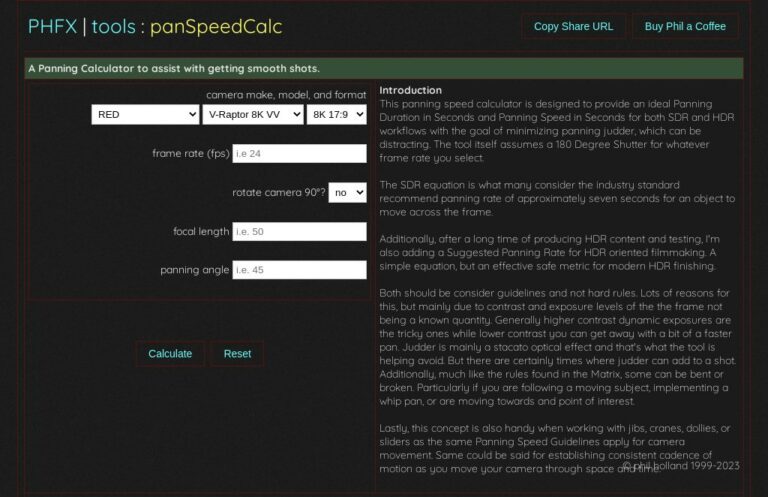This screenshot has width=768, height=497.
Task: Focus the frame rate (fps) field
Action: [299, 153]
